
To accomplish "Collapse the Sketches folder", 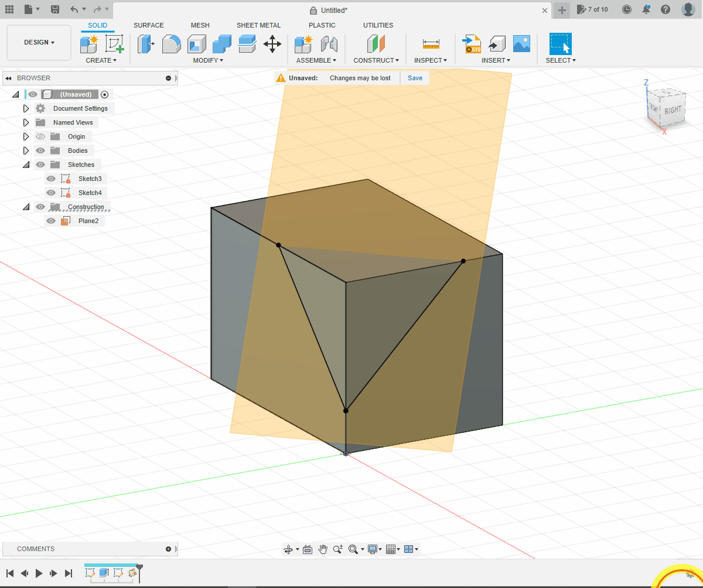I will pyautogui.click(x=26, y=165).
